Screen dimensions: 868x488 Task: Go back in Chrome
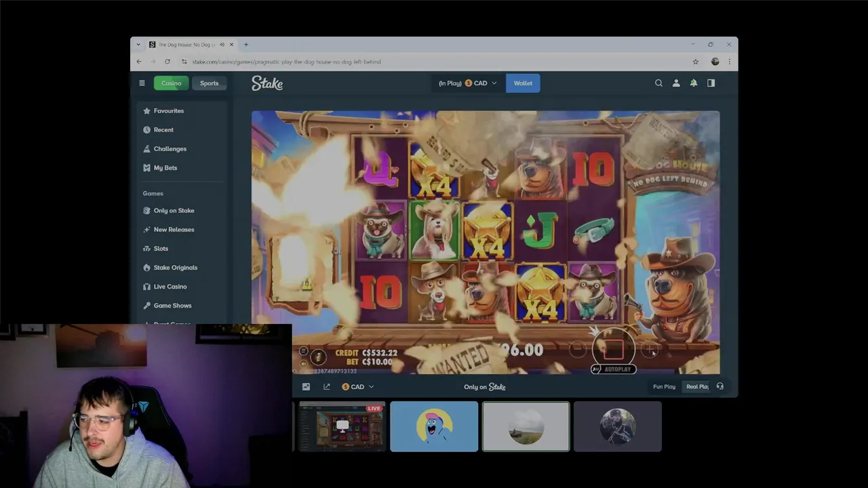click(139, 62)
